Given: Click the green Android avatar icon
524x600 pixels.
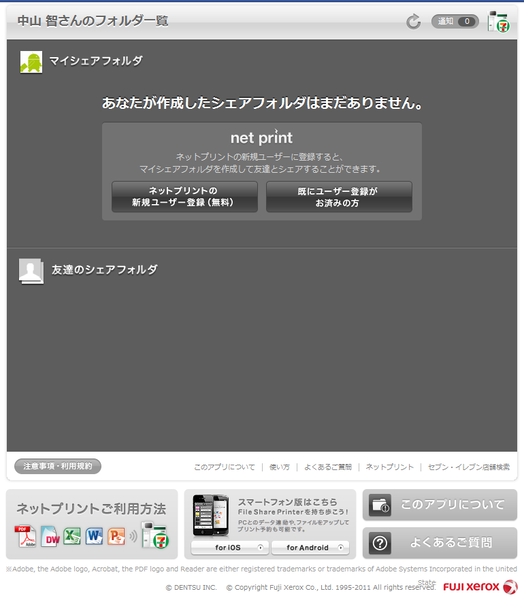Looking at the screenshot, I should (x=31, y=62).
